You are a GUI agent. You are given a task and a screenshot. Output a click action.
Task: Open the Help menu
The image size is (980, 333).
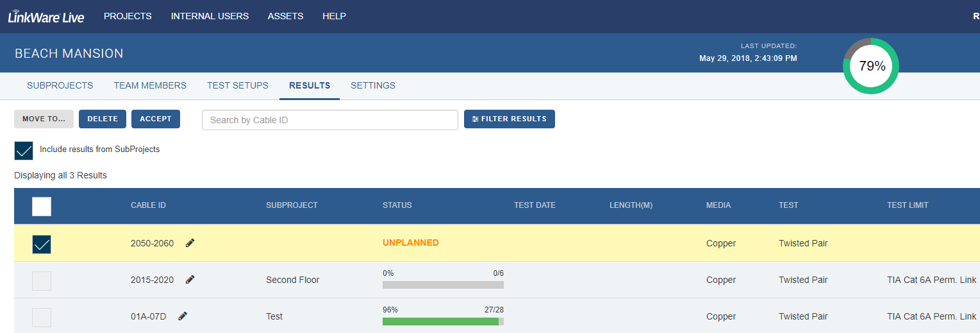334,16
